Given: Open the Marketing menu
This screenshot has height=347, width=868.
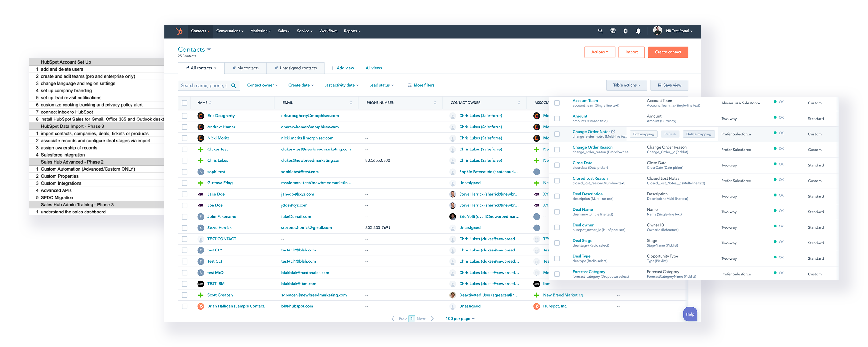Looking at the screenshot, I should point(260,31).
